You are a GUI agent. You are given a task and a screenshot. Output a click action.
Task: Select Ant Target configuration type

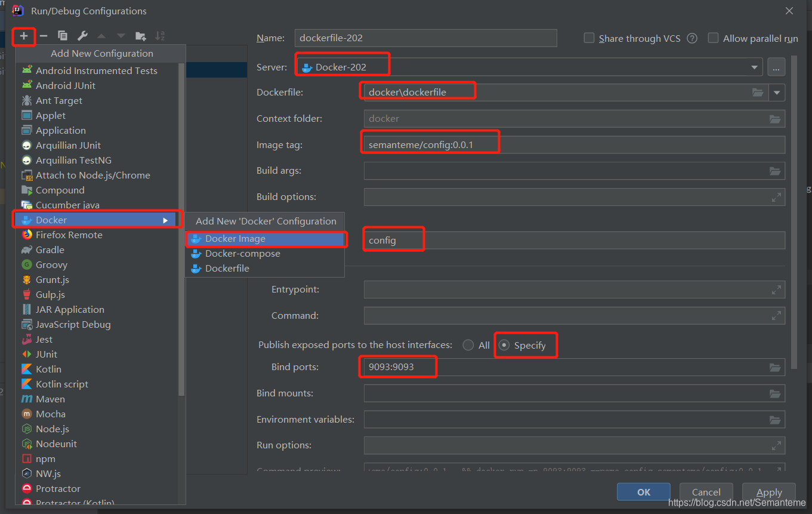point(97,100)
